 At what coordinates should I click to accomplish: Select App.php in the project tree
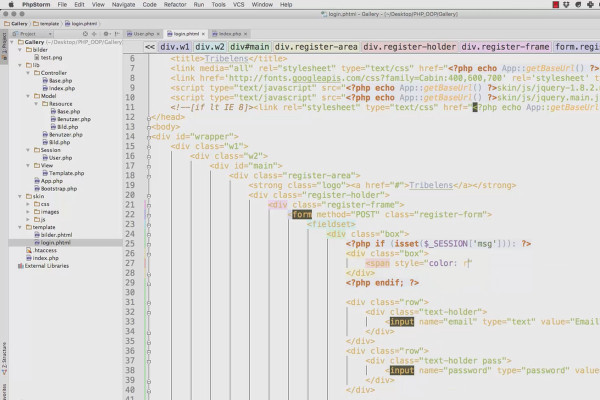tap(49, 181)
